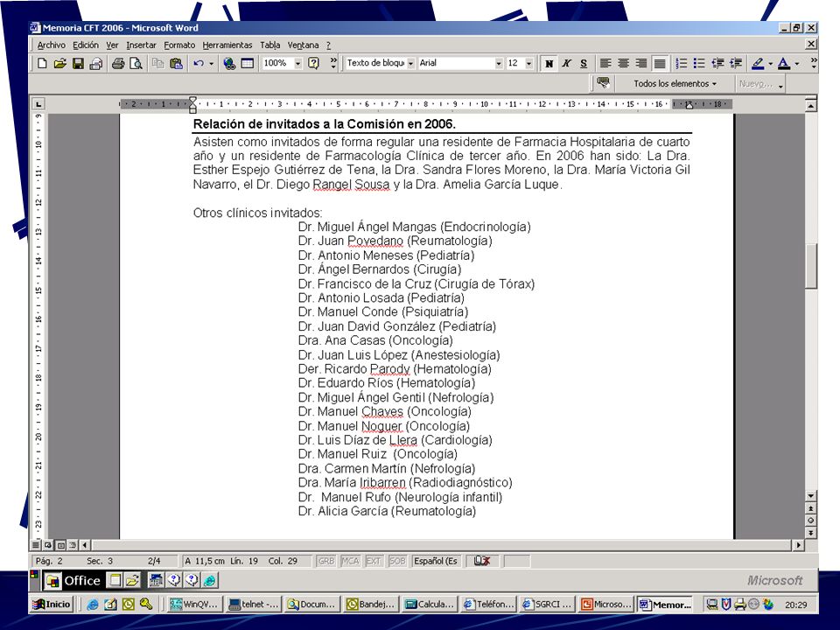
Task: Click the Office shortcut bar button
Action: pyautogui.click(x=73, y=581)
